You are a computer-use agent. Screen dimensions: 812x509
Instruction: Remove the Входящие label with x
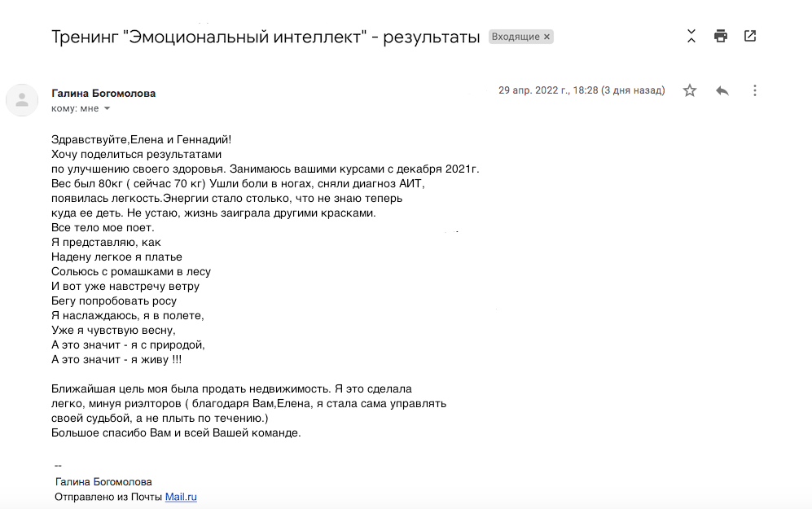pos(546,37)
